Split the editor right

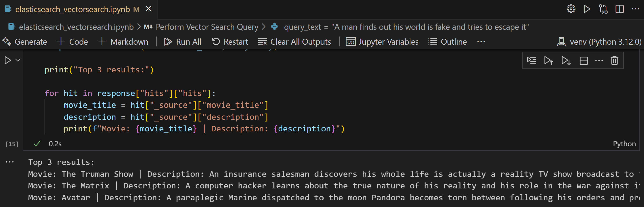tap(619, 9)
